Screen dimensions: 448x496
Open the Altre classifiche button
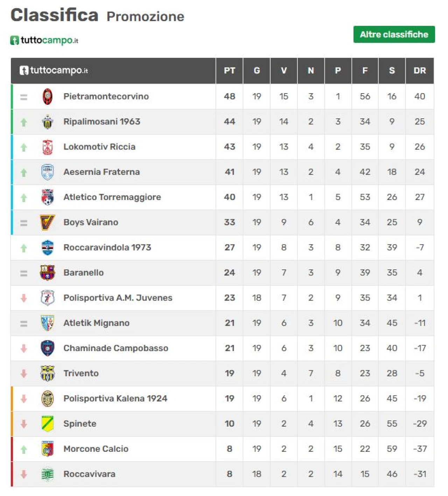pos(394,34)
